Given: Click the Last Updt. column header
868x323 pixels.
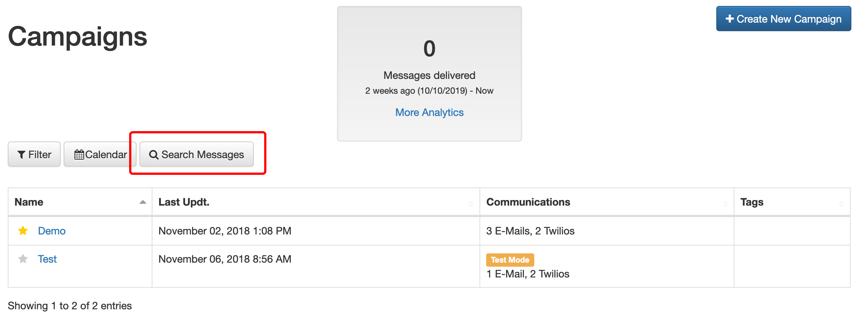Looking at the screenshot, I should (184, 202).
